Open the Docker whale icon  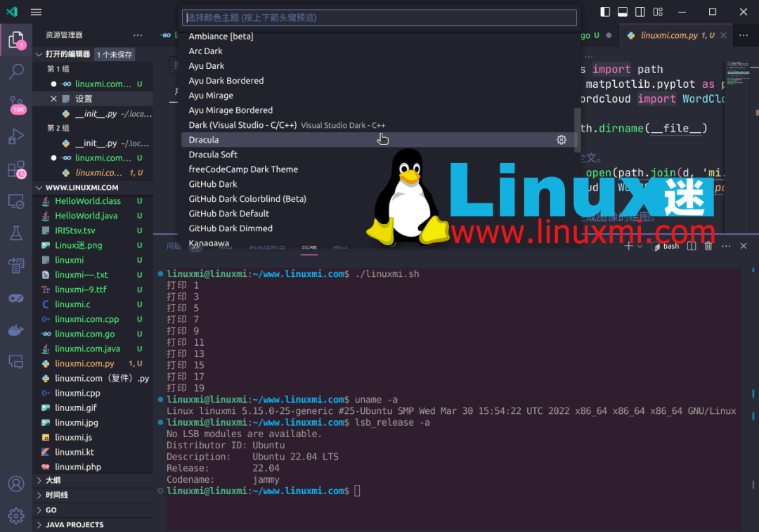click(16, 330)
